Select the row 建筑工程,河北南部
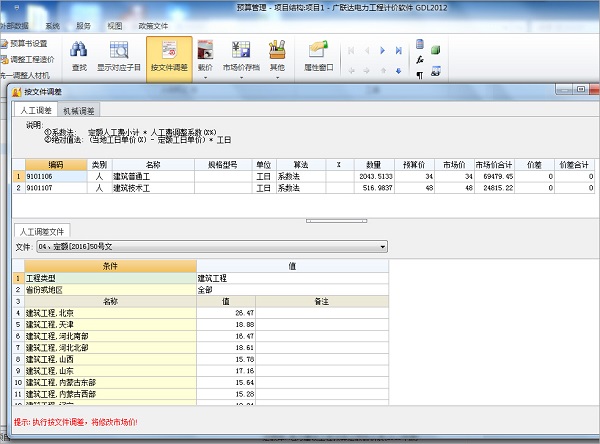Screen dimensions: 600x444 click(201, 336)
